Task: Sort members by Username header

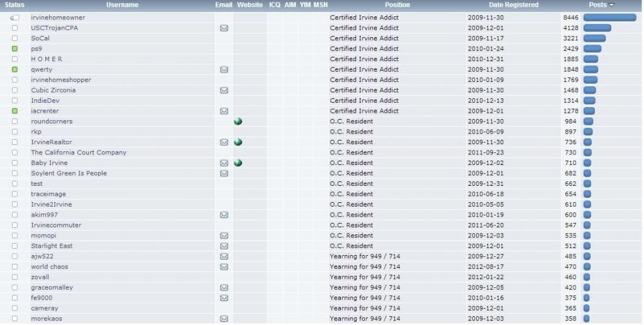Action: pyautogui.click(x=122, y=5)
